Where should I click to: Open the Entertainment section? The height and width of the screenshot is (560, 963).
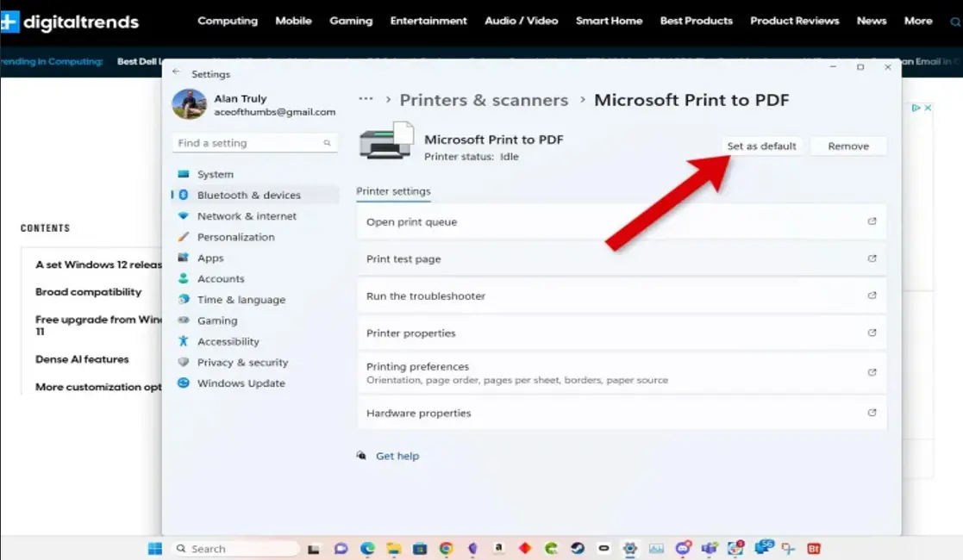pyautogui.click(x=428, y=21)
